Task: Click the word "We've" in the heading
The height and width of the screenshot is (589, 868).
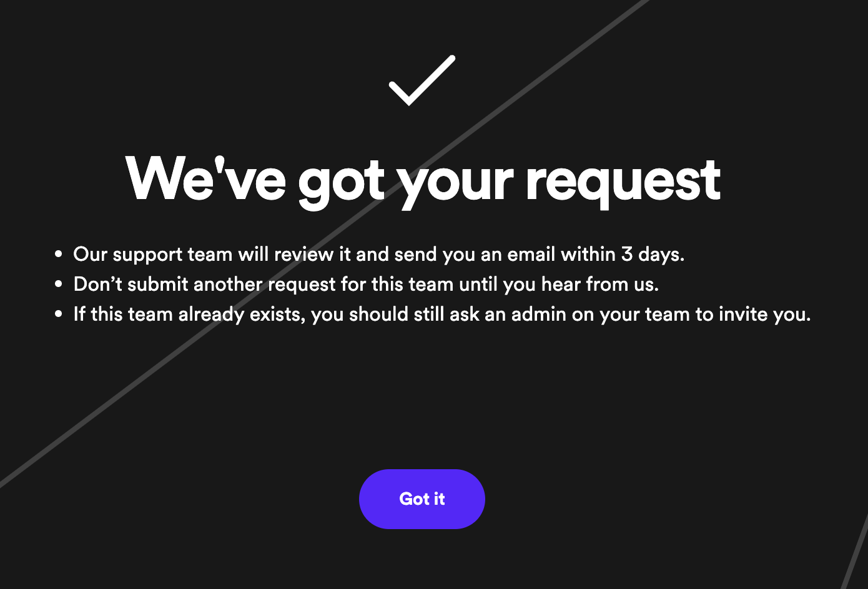Action: point(205,180)
